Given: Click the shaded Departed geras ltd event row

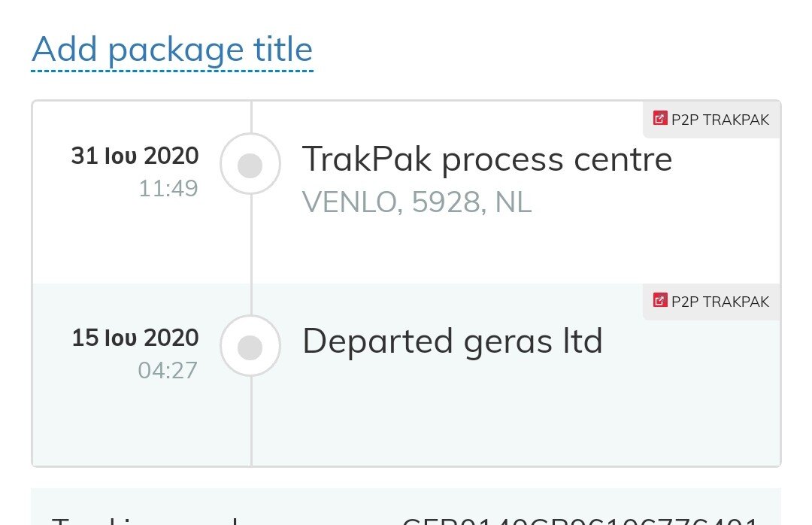Looking at the screenshot, I should tap(406, 375).
